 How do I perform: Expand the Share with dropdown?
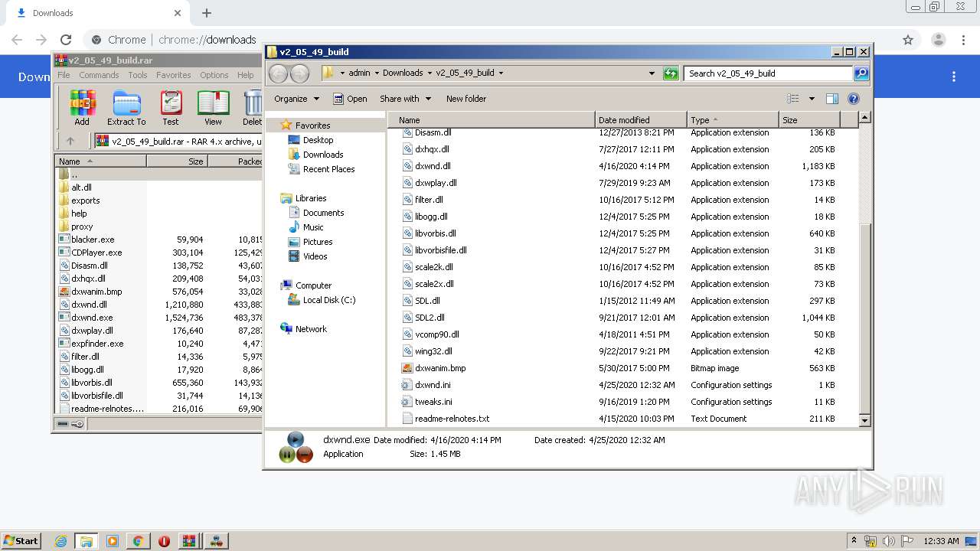pos(405,99)
